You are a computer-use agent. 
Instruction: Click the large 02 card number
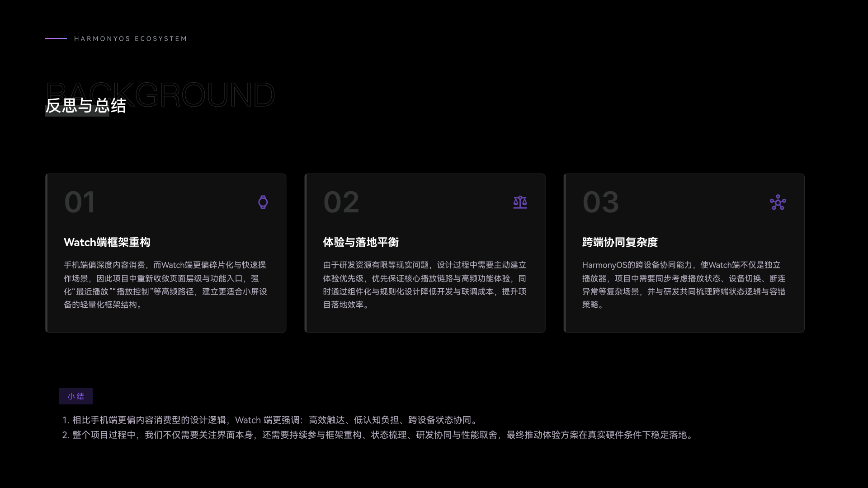(x=341, y=202)
